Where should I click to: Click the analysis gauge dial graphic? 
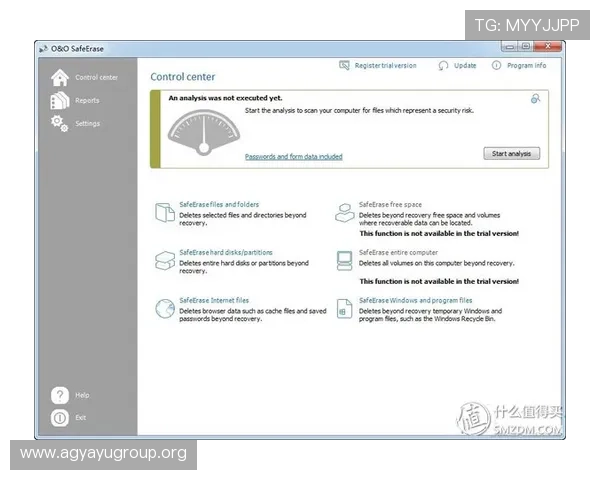203,132
